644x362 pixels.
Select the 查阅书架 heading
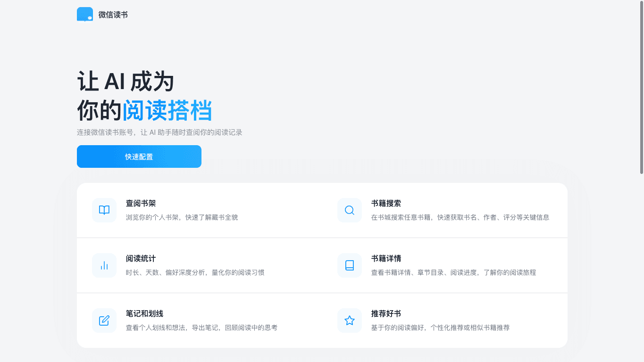point(141,204)
